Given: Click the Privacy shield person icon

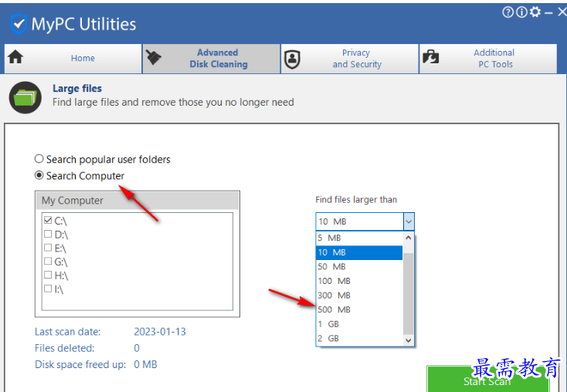Looking at the screenshot, I should [x=292, y=59].
